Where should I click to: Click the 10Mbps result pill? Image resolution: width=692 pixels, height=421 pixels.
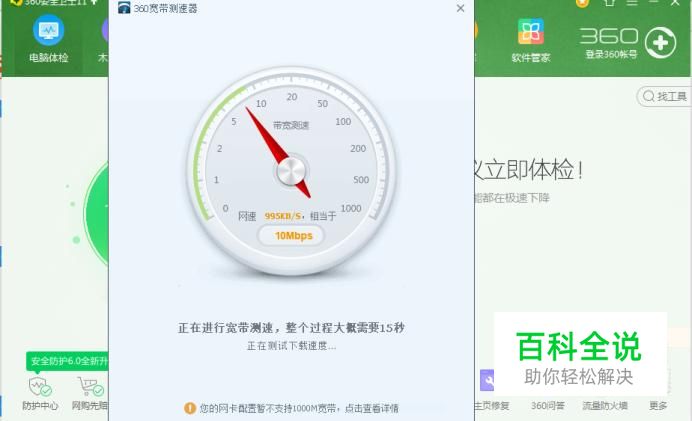[x=291, y=236]
